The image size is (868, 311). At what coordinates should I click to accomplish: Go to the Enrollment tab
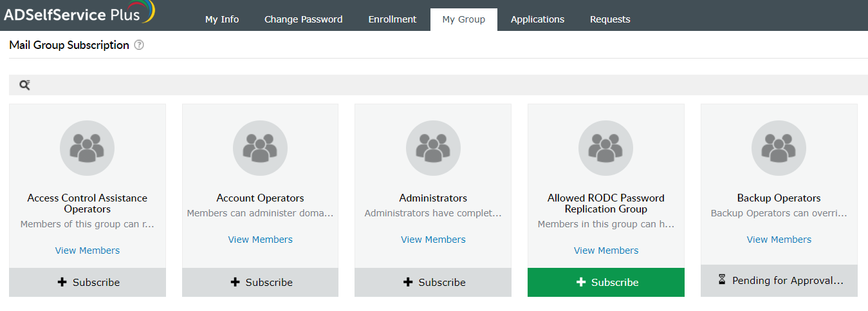[392, 19]
